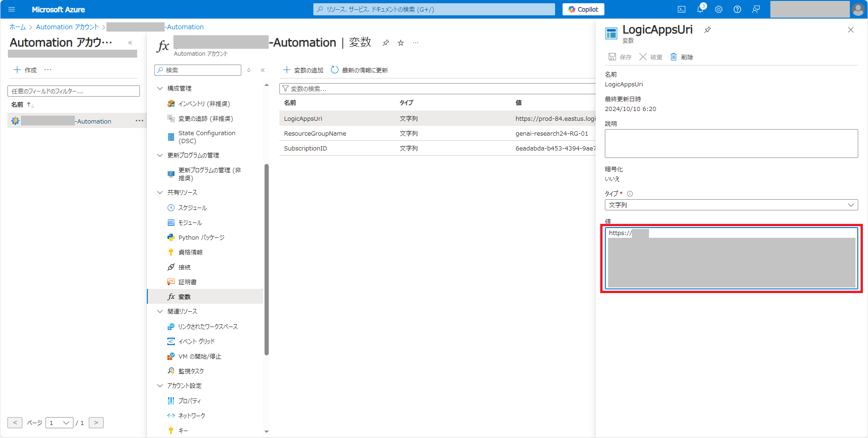
Task: Click the 作成 button to create account
Action: click(27, 70)
